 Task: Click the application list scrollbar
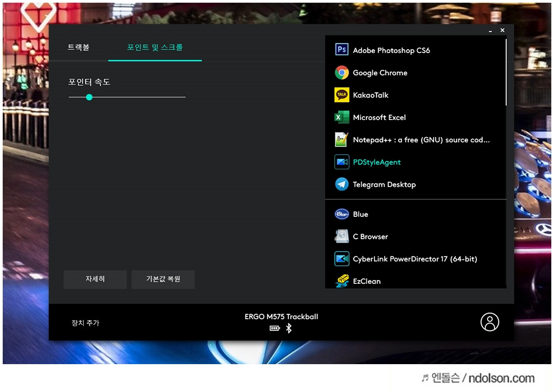pyautogui.click(x=506, y=72)
